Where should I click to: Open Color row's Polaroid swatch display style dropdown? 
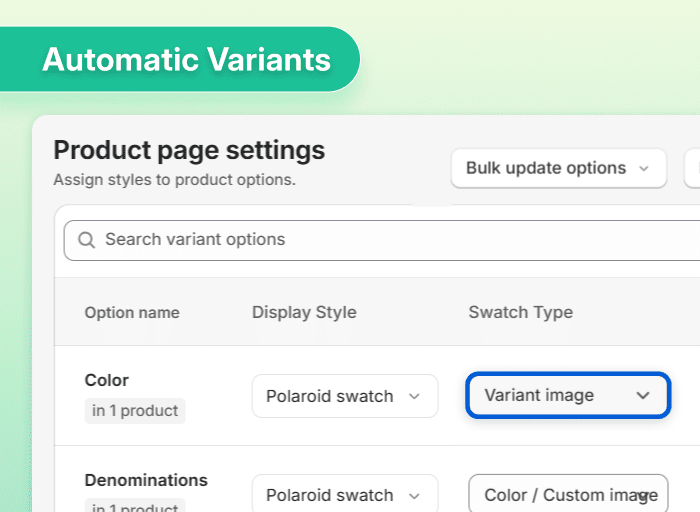coord(345,396)
